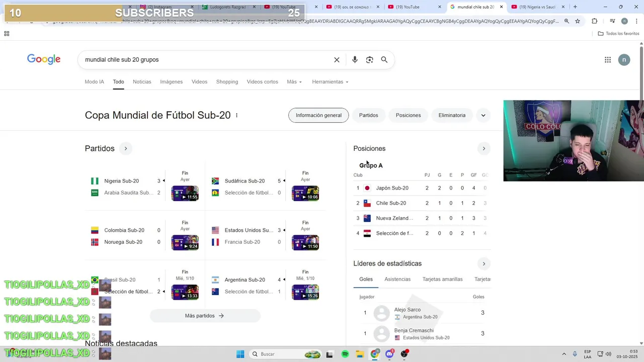Select the Videos search tab
Screen dimensions: 644x362
[x=199, y=82]
